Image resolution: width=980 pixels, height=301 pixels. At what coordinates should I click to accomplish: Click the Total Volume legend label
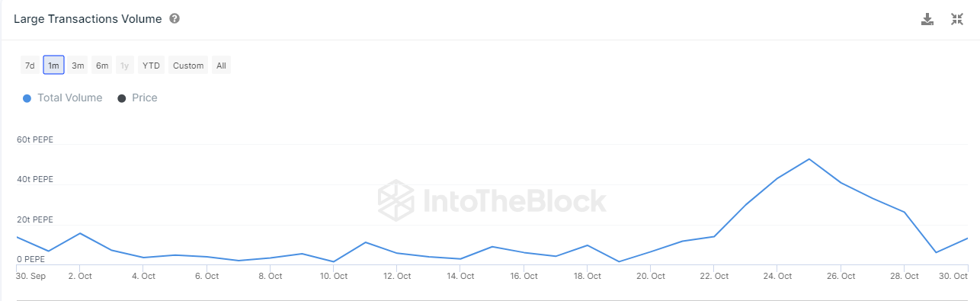tap(69, 98)
